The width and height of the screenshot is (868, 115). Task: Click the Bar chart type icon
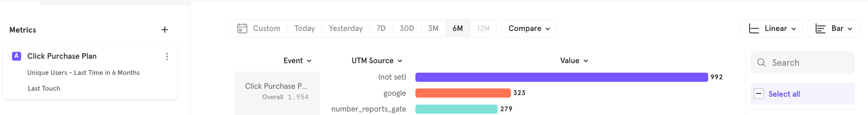point(820,29)
